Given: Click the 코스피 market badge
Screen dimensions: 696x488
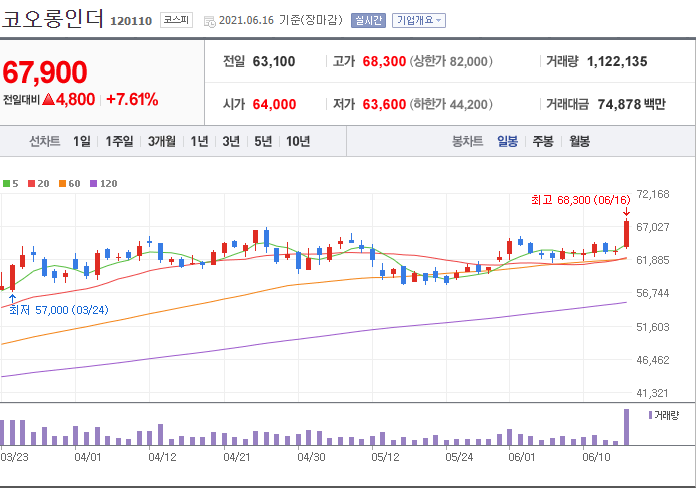Looking at the screenshot, I should (x=176, y=20).
